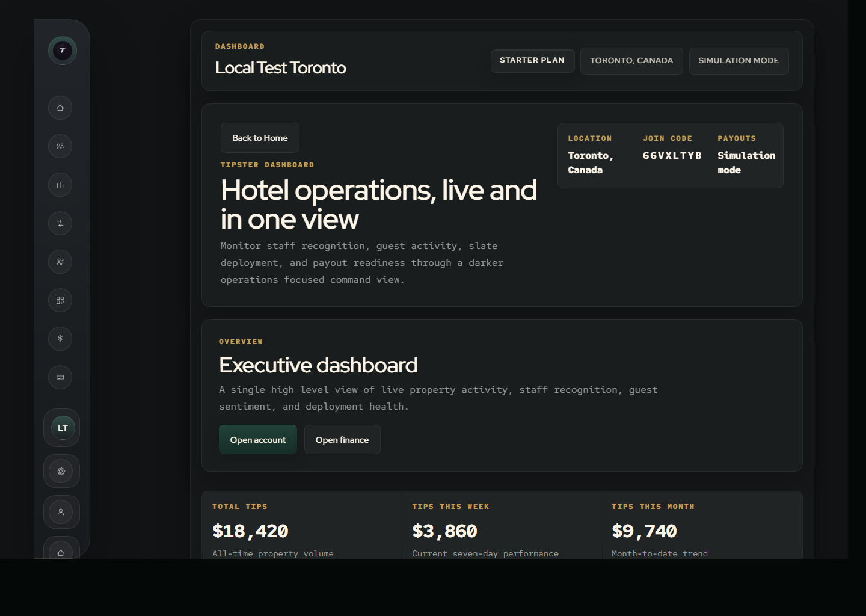Open the bar chart analytics icon
The image size is (866, 616).
(x=60, y=185)
